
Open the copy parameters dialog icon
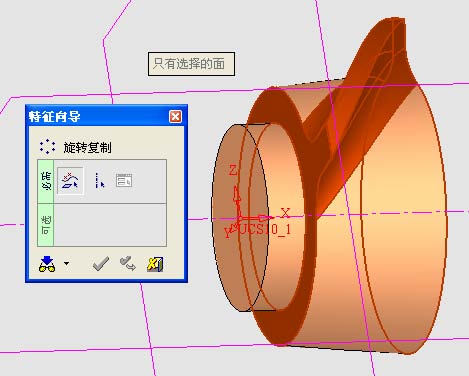[x=124, y=181]
